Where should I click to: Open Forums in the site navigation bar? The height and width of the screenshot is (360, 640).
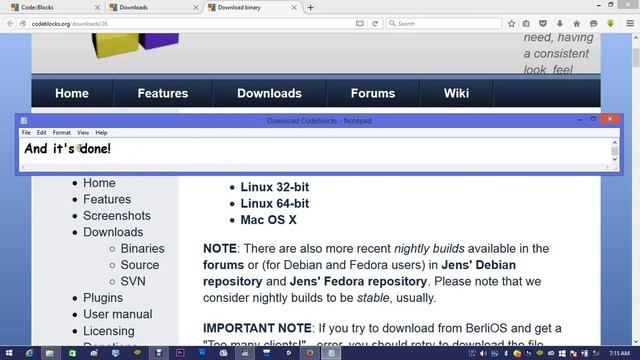coord(373,93)
